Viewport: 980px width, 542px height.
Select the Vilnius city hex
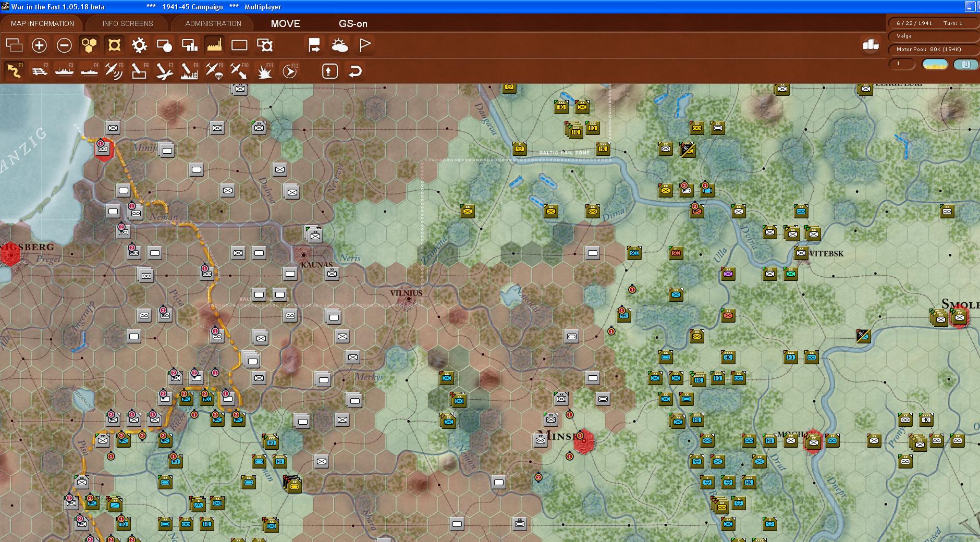coord(408,299)
